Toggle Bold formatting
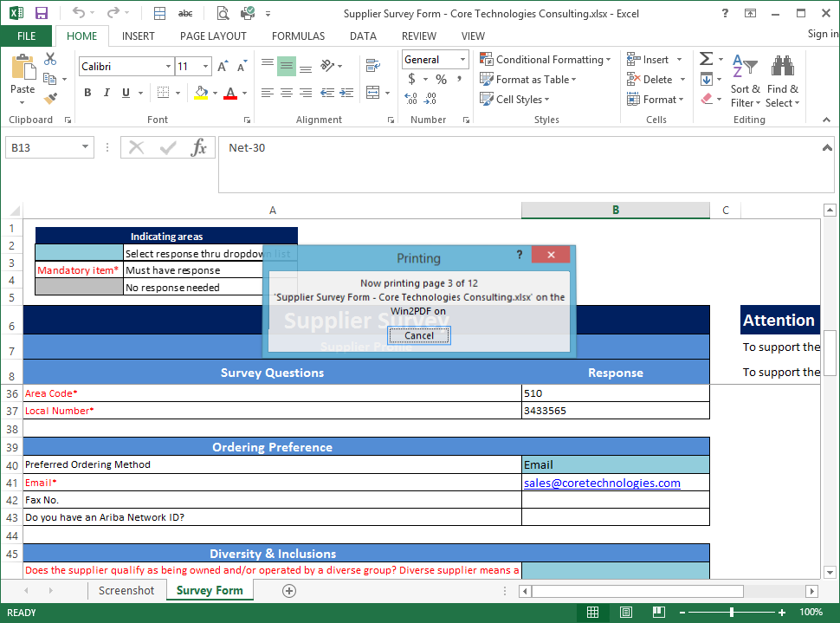840x623 pixels. [x=87, y=93]
